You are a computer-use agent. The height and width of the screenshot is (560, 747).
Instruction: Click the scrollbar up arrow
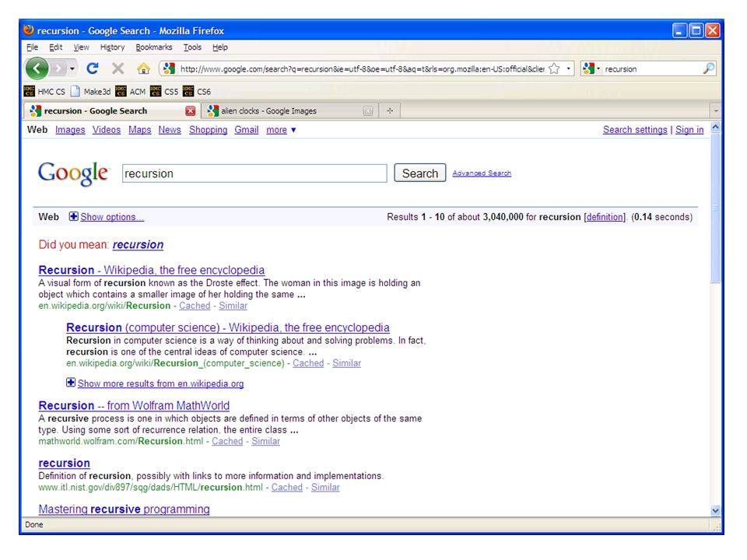point(715,127)
